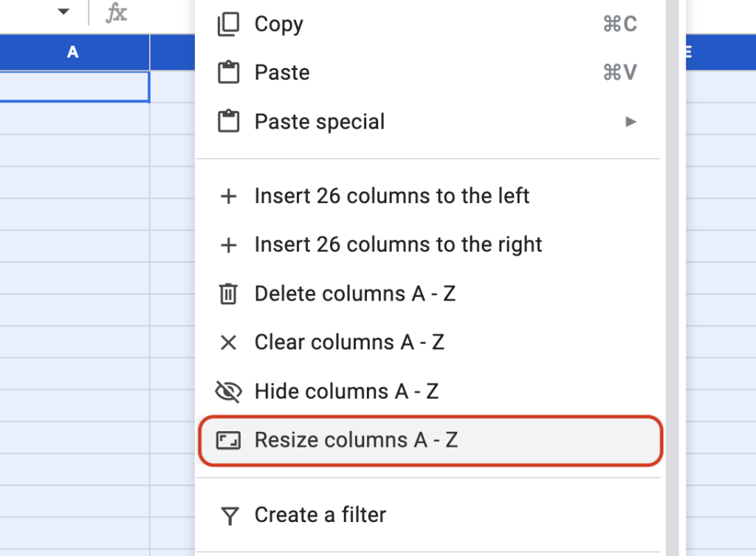This screenshot has width=756, height=556.
Task: Expand the Paste special submenu arrow
Action: coord(631,122)
